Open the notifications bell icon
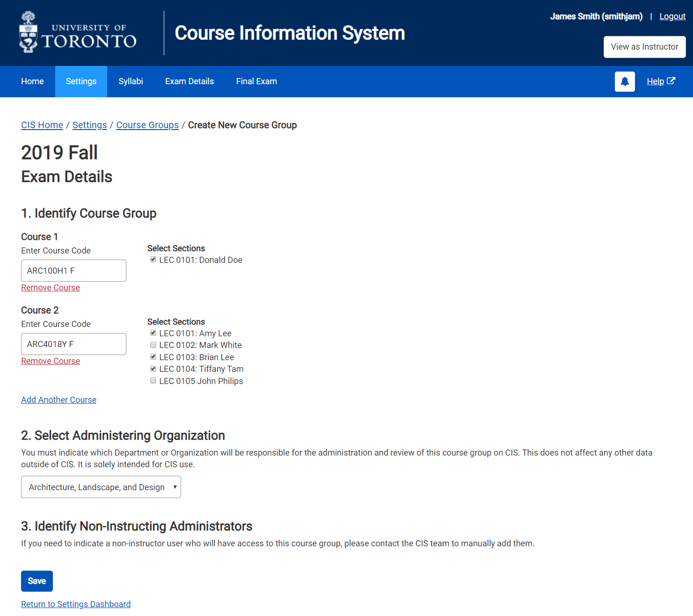The height and width of the screenshot is (616, 693). [625, 81]
